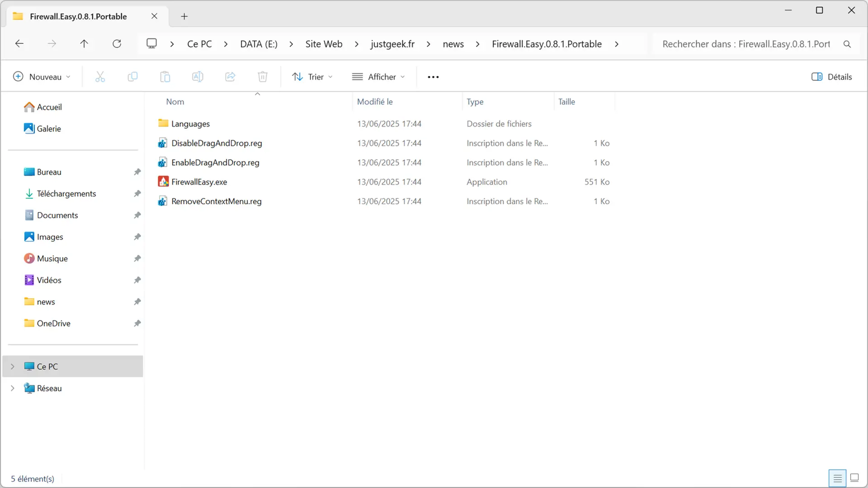Image resolution: width=868 pixels, height=488 pixels.
Task: Click the pin icon next to Documents
Action: point(137,215)
